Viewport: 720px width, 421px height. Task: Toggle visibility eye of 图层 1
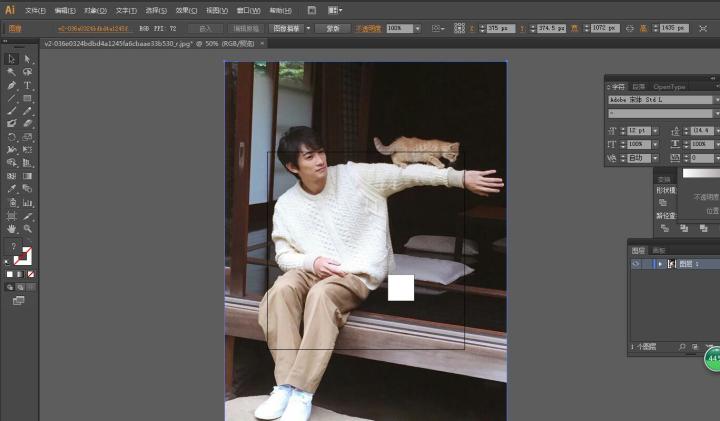[x=635, y=263]
